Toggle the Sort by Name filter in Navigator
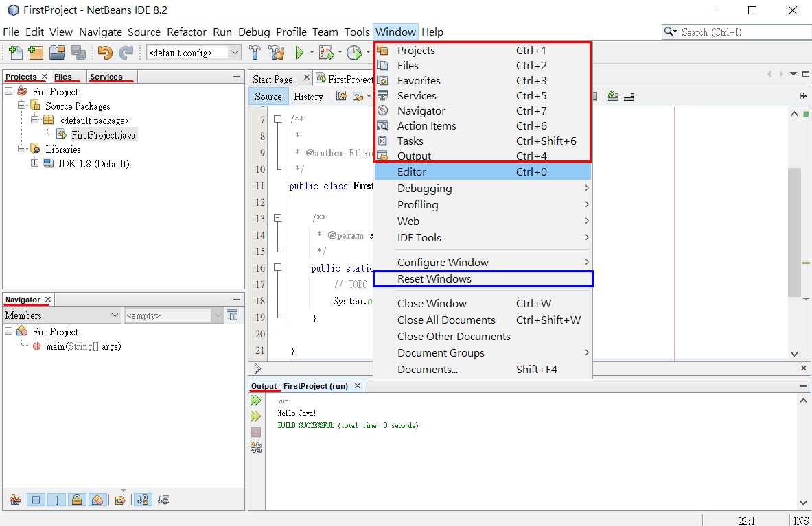Screen dimensions: 812x526 (142, 500)
